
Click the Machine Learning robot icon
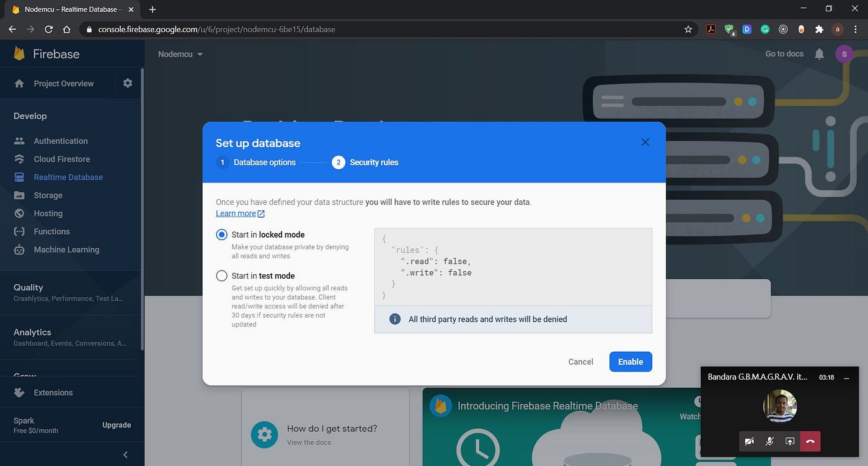click(x=19, y=249)
